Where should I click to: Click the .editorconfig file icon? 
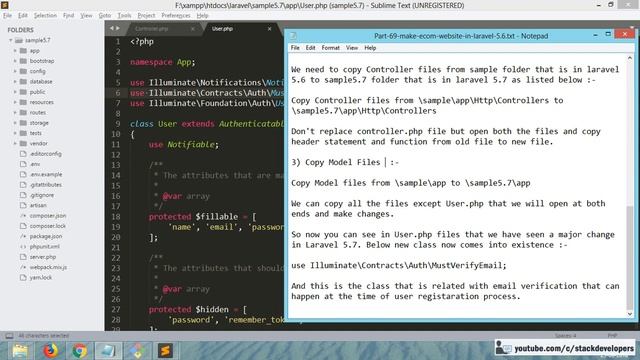point(23,154)
